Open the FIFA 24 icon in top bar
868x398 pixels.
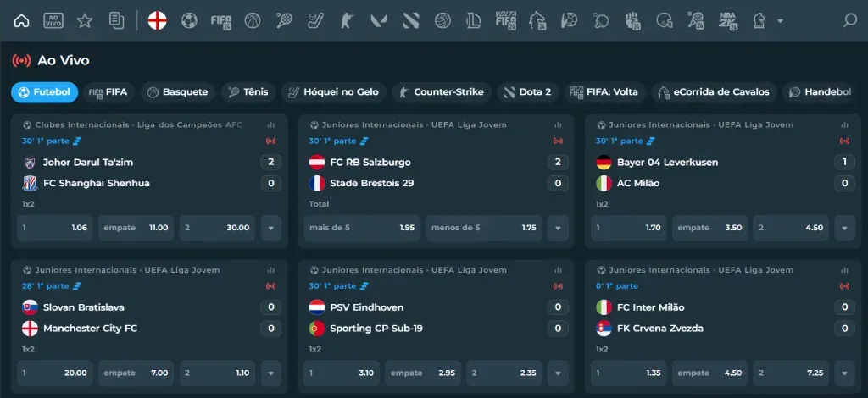click(221, 20)
